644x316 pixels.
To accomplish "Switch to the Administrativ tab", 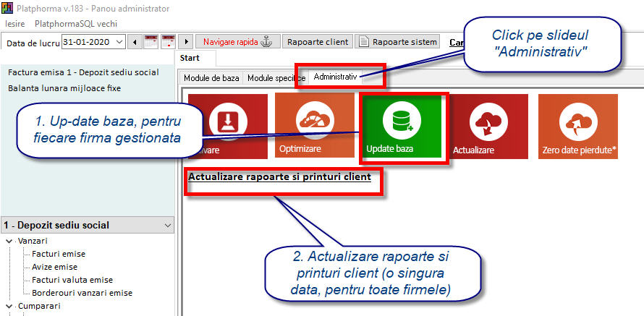I will click(x=334, y=77).
